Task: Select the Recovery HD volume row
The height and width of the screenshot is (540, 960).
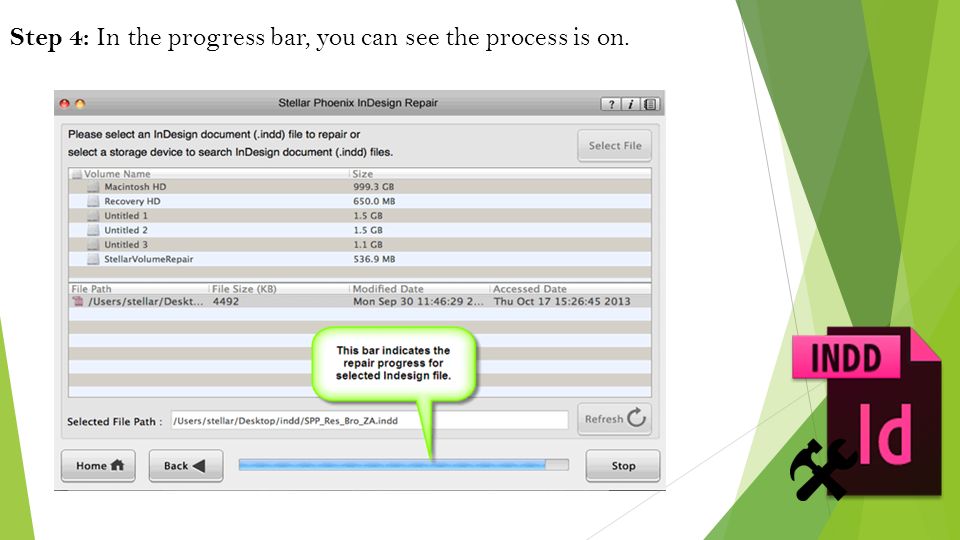Action: click(x=360, y=201)
